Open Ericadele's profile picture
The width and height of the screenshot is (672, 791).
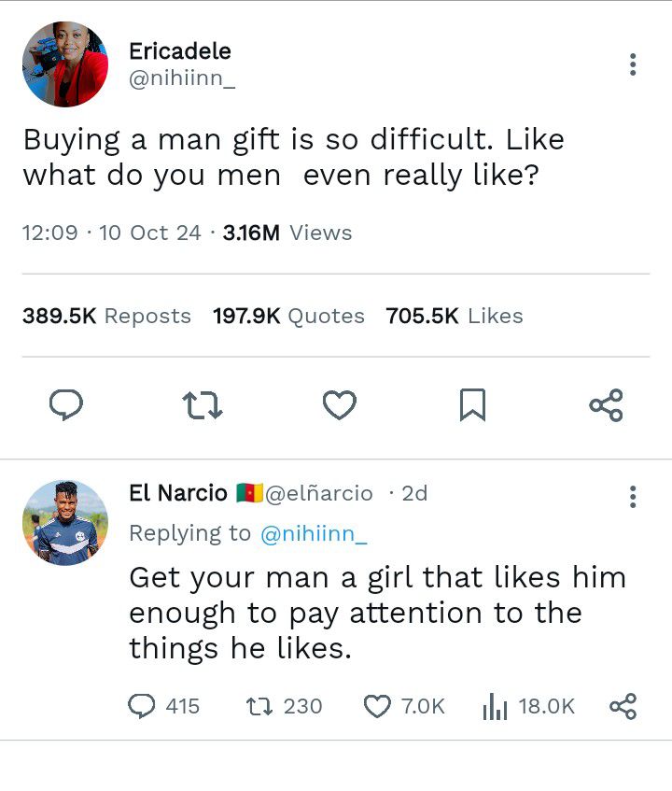(x=65, y=64)
